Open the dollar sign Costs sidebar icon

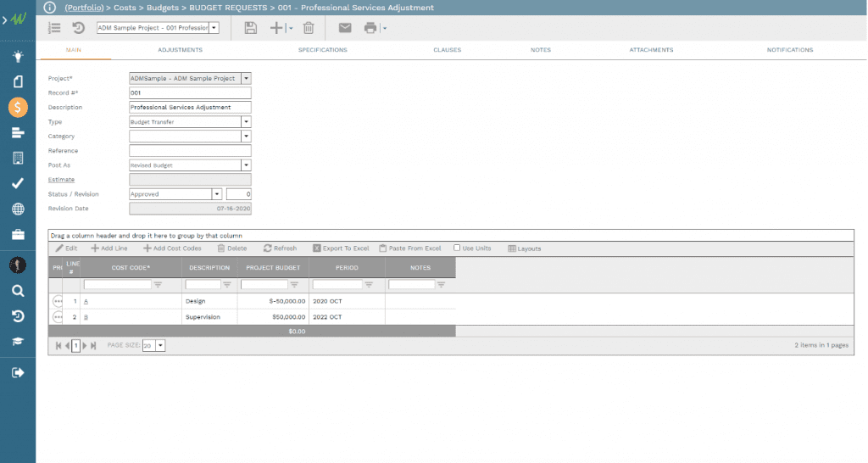[x=18, y=108]
